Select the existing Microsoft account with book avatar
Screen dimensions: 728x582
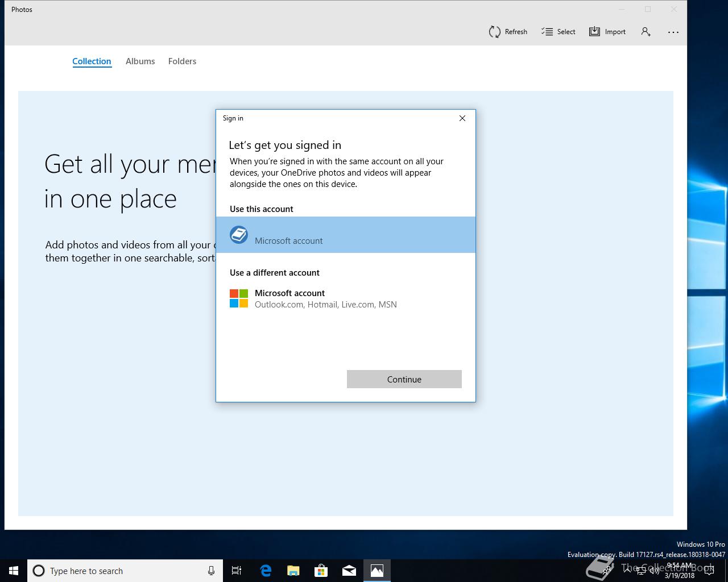346,235
